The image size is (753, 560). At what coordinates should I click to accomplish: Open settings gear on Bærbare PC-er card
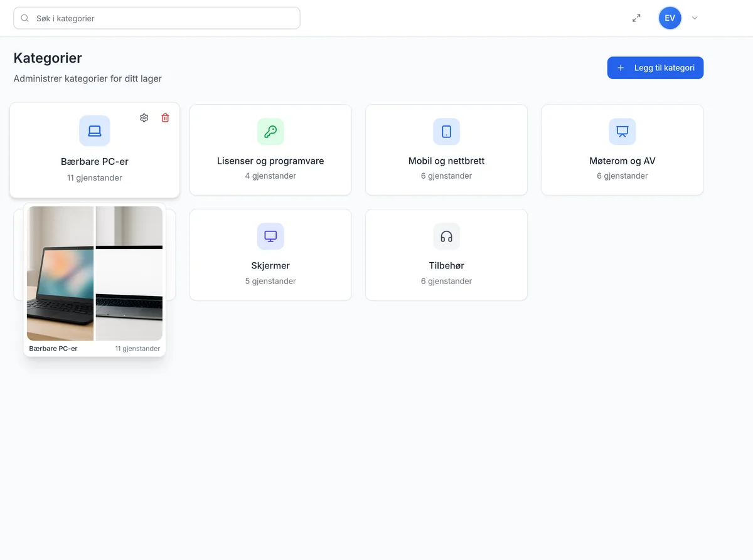tap(144, 118)
